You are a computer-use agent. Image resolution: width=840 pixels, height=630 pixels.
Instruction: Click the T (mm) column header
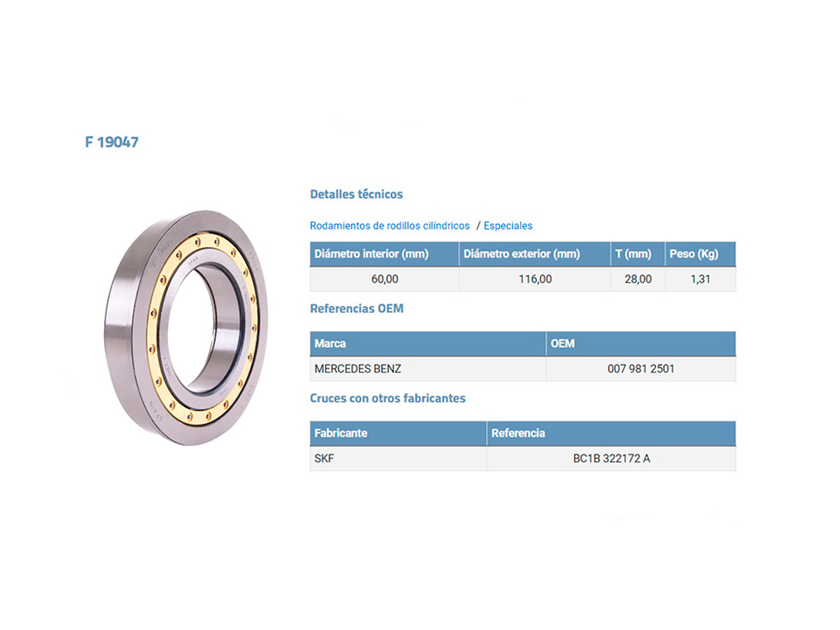point(633,254)
